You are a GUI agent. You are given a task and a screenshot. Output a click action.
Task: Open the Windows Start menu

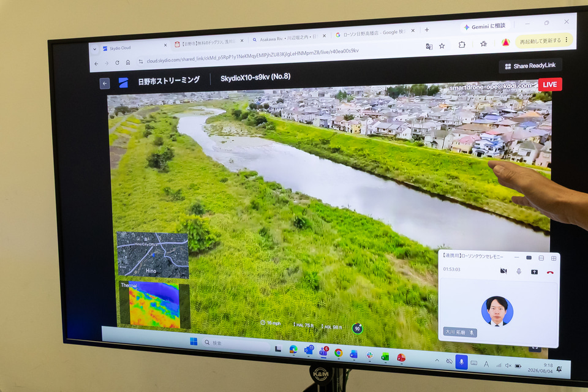pyautogui.click(x=194, y=341)
